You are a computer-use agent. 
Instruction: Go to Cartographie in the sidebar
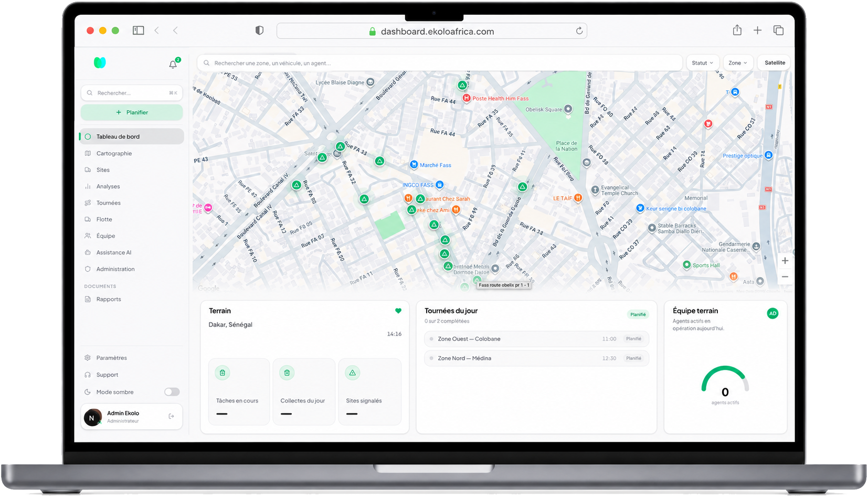tap(132, 153)
